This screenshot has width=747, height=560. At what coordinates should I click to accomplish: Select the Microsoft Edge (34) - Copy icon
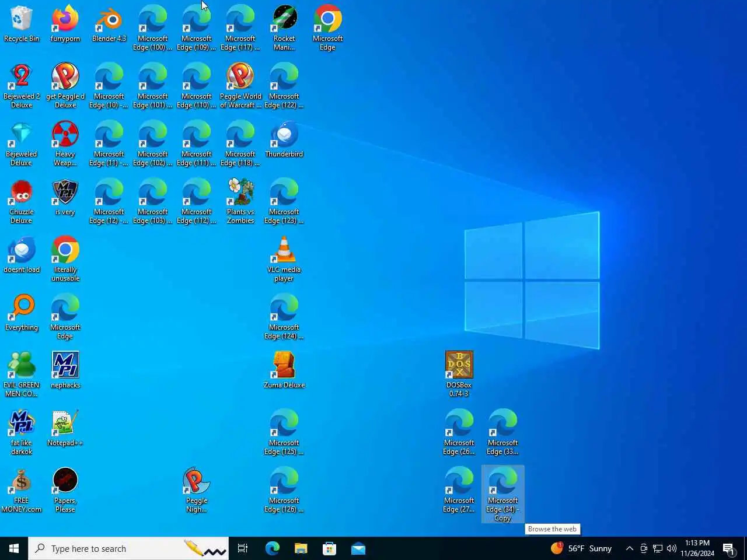[503, 494]
